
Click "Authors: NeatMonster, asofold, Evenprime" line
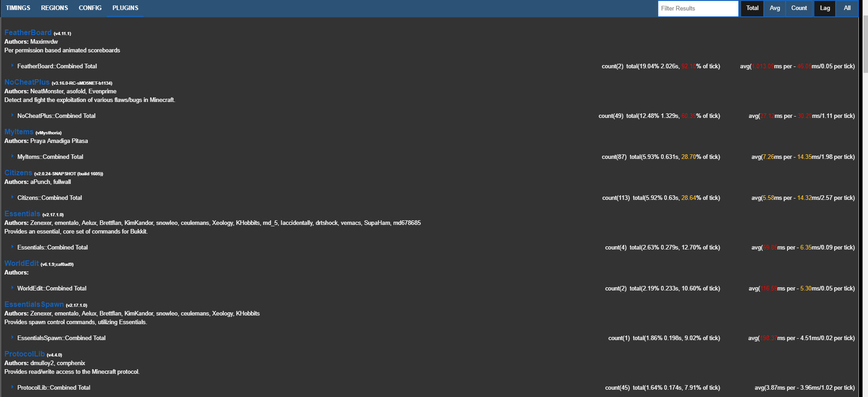coord(61,91)
